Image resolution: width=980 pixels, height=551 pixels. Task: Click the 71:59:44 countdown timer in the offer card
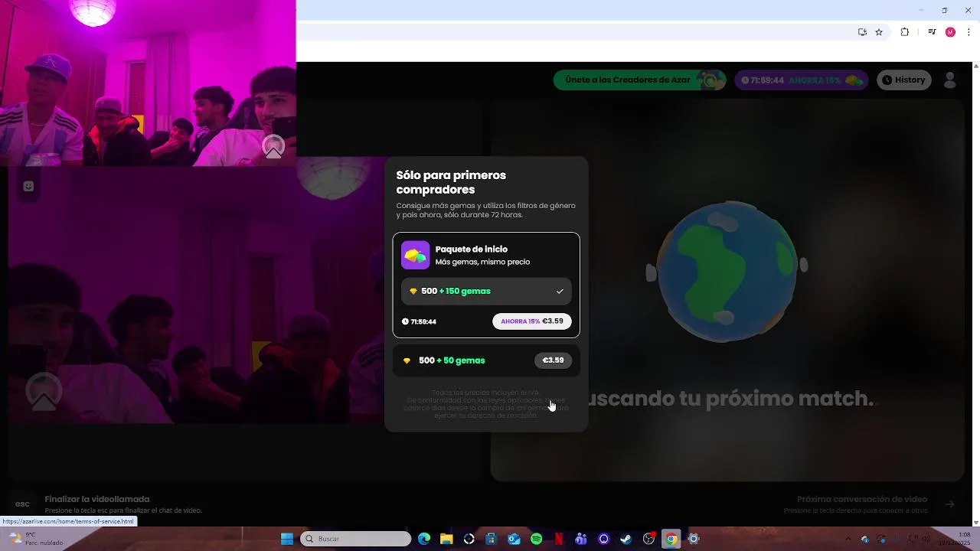pyautogui.click(x=419, y=321)
